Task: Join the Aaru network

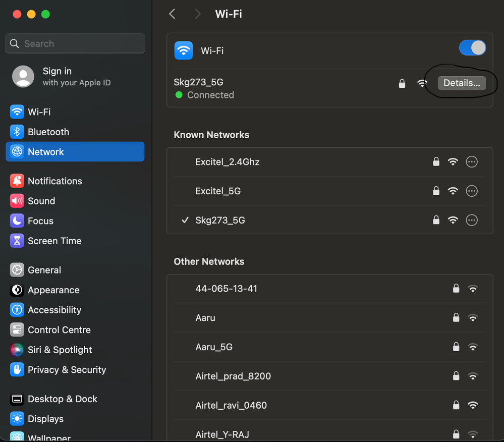Action: (330, 318)
